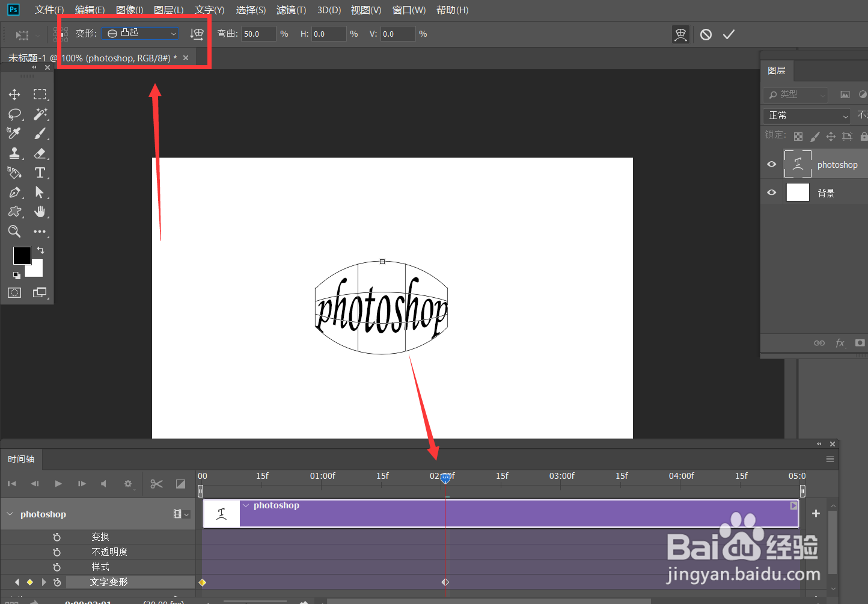Collapse the photoshop timeline track
The image size is (868, 604).
pos(10,514)
